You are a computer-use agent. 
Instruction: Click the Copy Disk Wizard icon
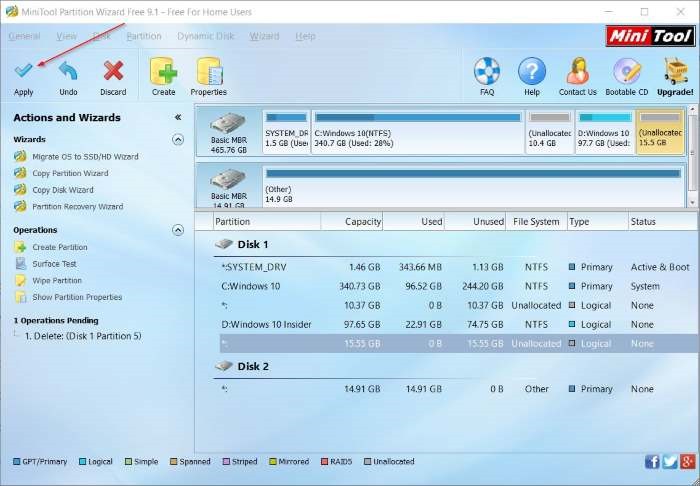20,190
